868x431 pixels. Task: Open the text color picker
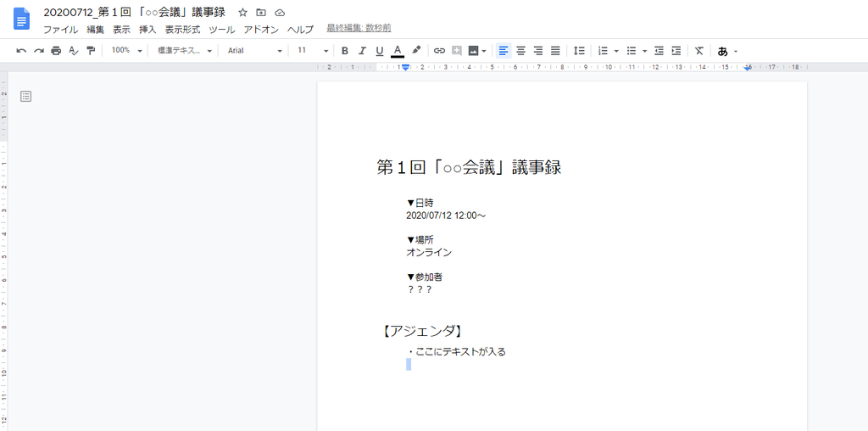398,51
